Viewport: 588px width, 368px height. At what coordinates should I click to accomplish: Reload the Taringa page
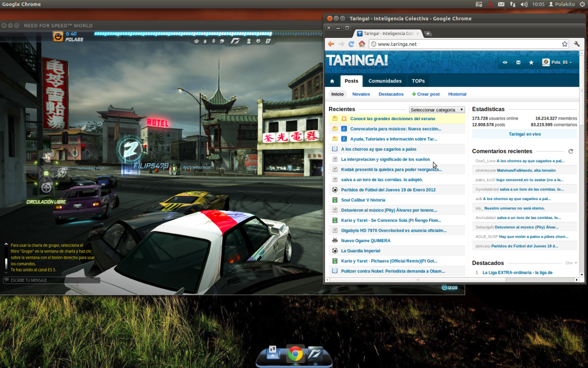pos(351,44)
